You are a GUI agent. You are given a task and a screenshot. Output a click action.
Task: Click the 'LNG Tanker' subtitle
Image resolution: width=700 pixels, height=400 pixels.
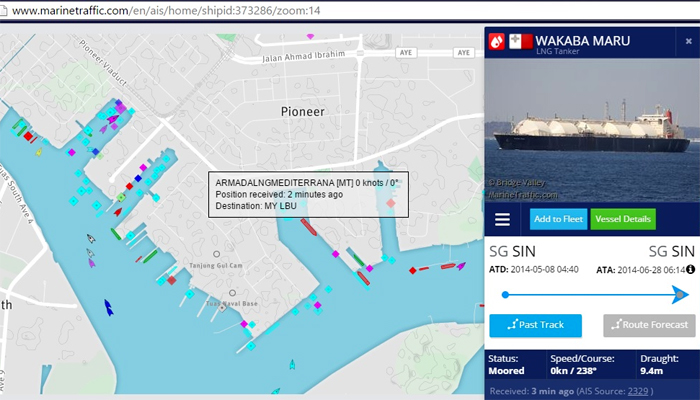click(558, 51)
